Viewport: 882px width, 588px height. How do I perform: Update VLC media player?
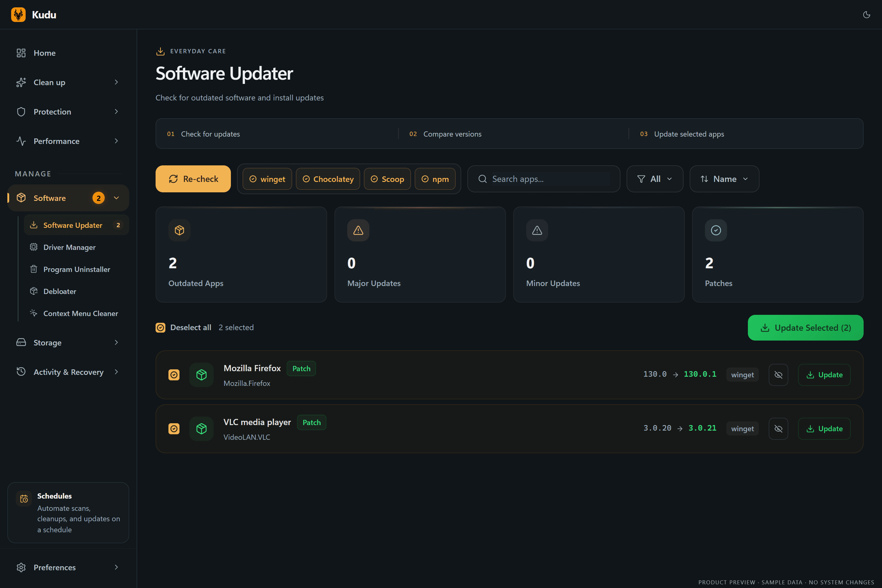[x=824, y=429]
